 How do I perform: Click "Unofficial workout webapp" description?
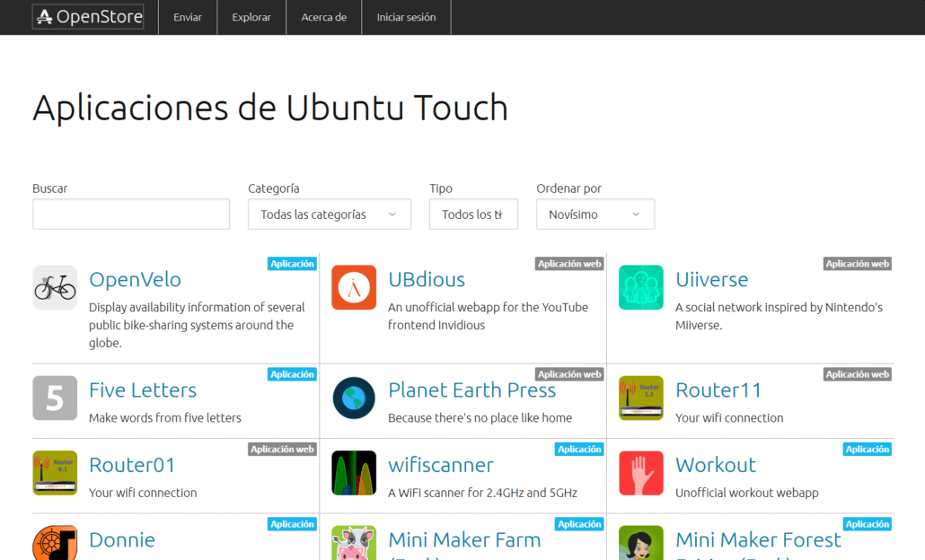pyautogui.click(x=747, y=493)
